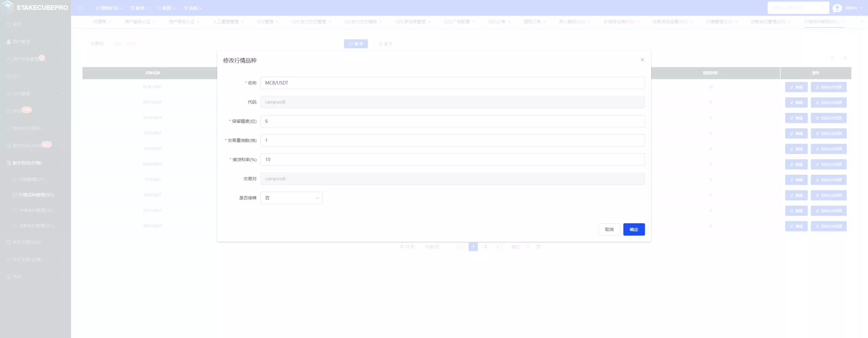Open the 配置 top menu

pos(166,8)
